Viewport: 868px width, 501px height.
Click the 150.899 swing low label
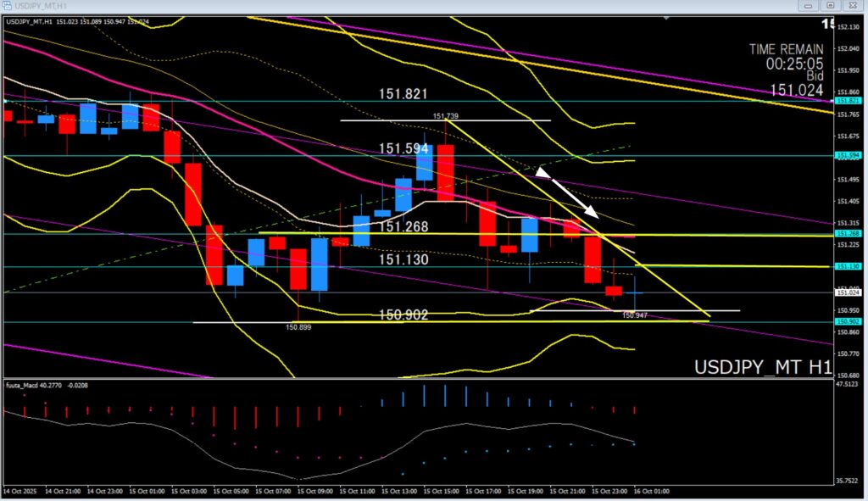coord(300,326)
